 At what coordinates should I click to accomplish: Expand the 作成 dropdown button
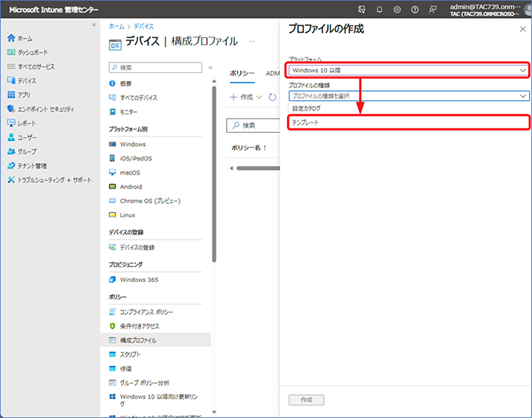pyautogui.click(x=245, y=97)
